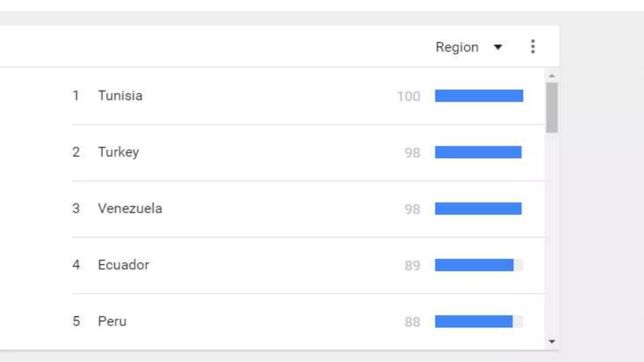Viewport: 644px width, 362px height.
Task: Open the Tunisia region entry
Action: click(120, 96)
